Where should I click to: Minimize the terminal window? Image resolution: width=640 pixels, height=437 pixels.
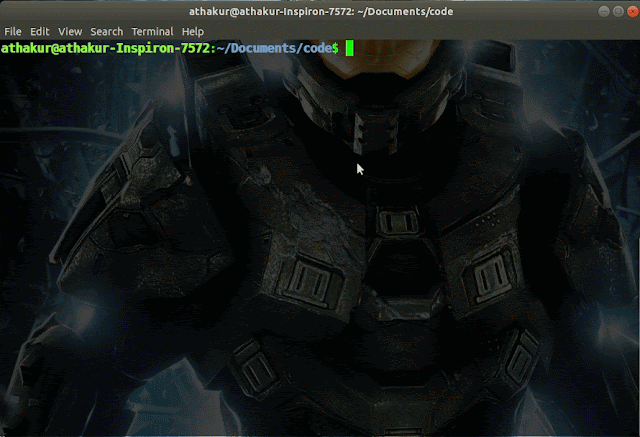tap(604, 11)
